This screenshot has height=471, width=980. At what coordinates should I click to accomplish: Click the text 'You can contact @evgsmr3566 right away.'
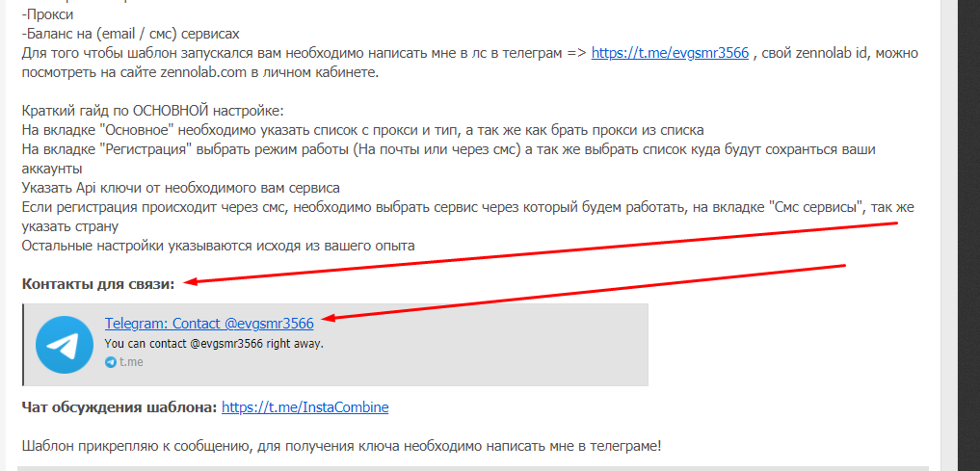point(214,344)
